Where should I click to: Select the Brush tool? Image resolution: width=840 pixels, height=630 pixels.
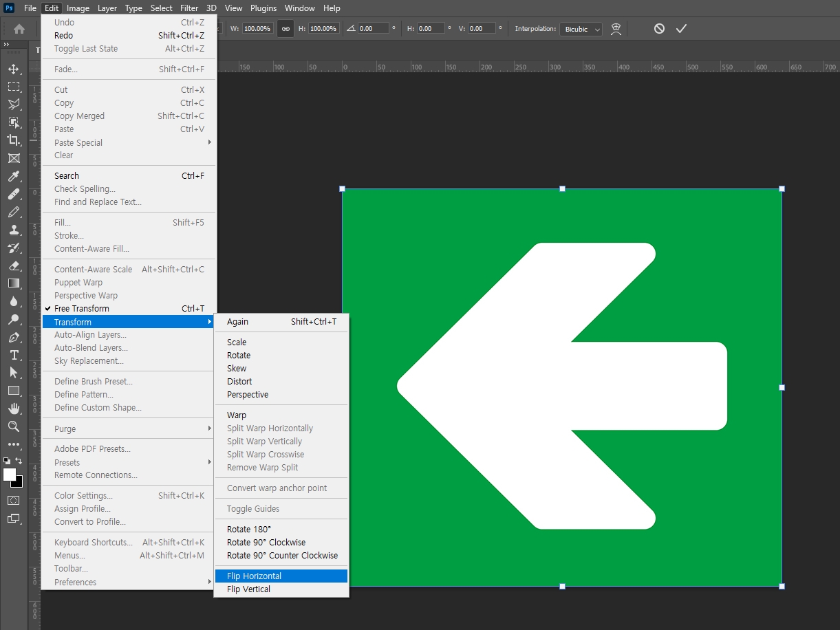click(x=13, y=213)
